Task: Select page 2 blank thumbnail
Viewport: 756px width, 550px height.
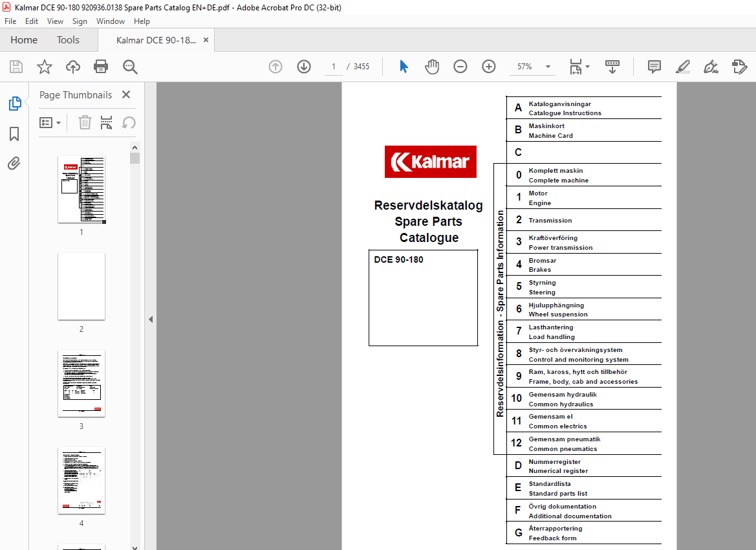Action: click(x=81, y=286)
